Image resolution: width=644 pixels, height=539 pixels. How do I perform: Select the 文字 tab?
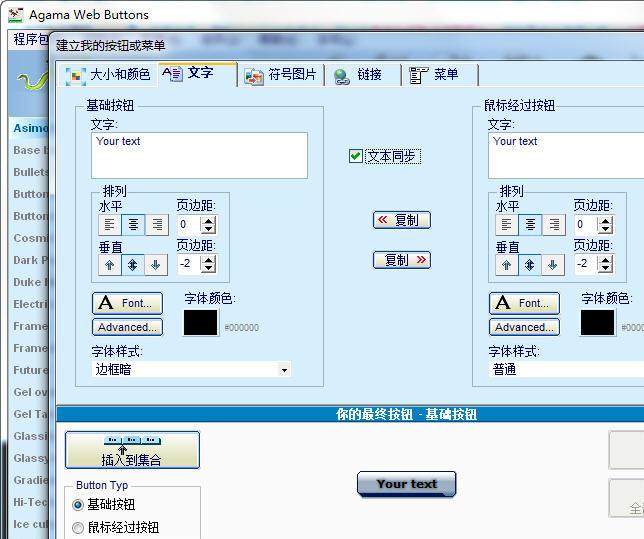(x=197, y=74)
